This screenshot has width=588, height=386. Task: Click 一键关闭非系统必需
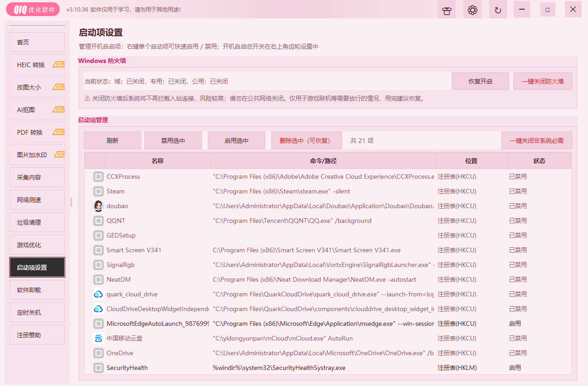(537, 141)
